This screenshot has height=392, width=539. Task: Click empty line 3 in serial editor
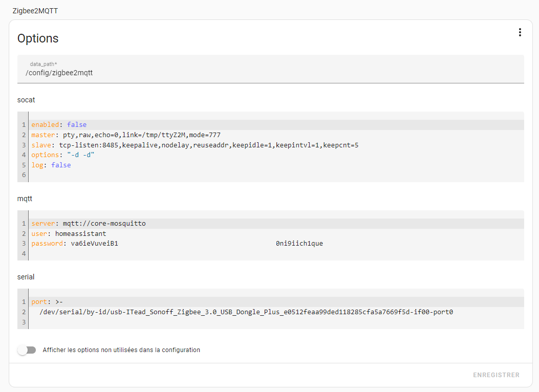pyautogui.click(x=276, y=322)
